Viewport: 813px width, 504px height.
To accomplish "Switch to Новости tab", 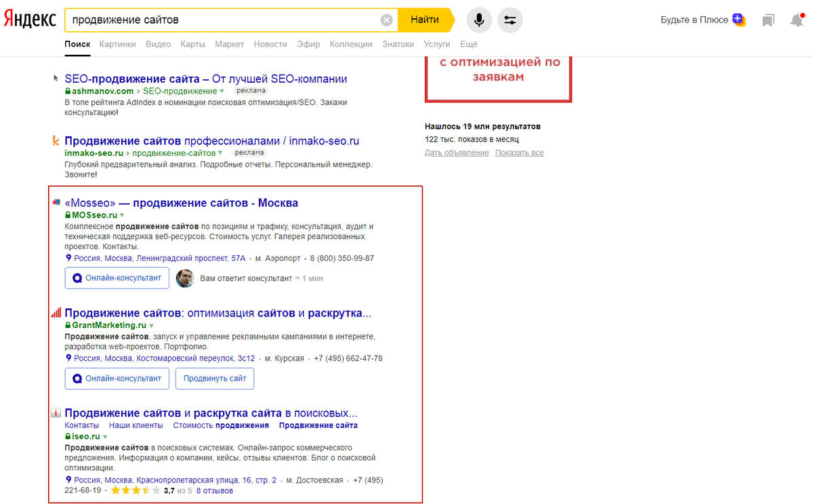I will (x=270, y=44).
